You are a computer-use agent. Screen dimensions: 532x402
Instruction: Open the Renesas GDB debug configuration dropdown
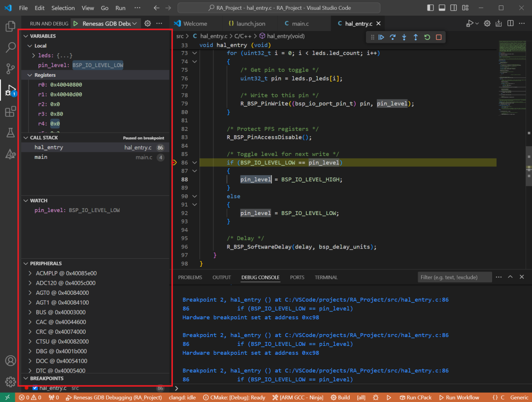click(133, 24)
